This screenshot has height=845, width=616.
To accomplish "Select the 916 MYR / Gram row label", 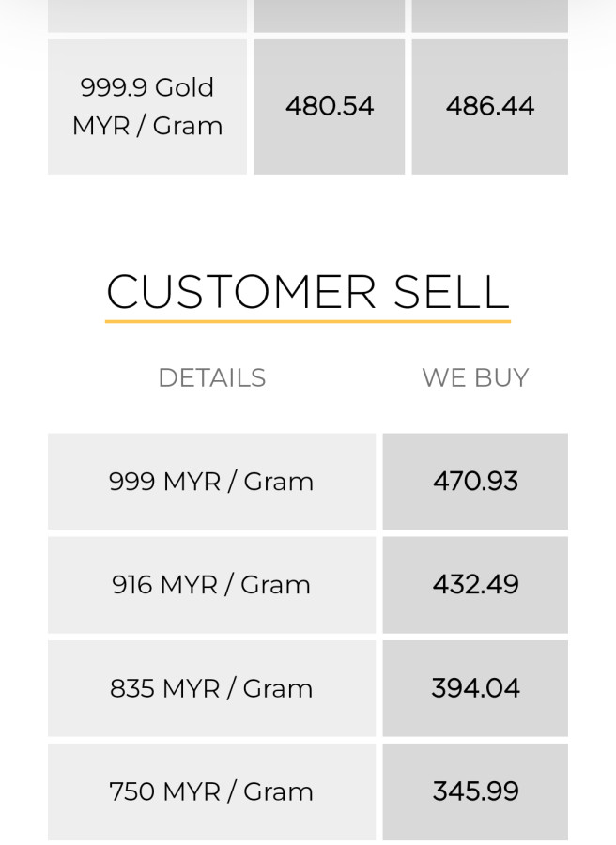I will 211,585.
